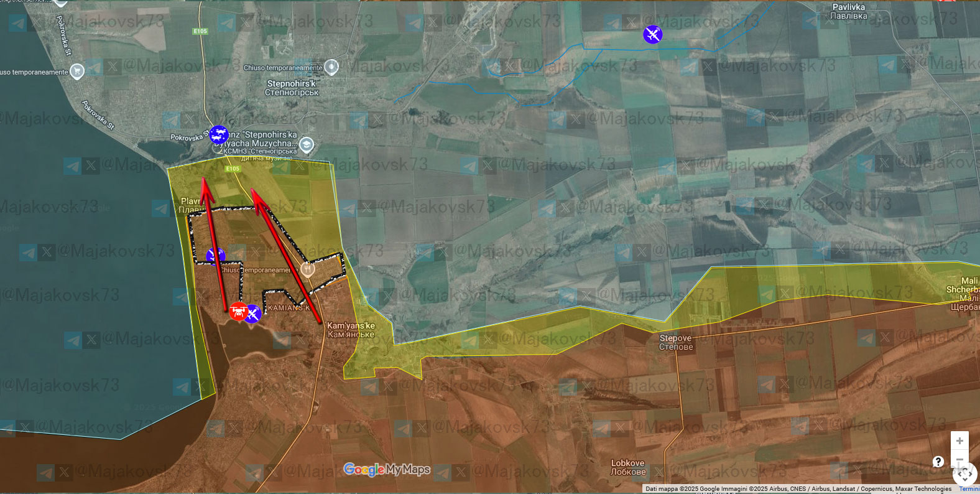
Task: Click the blue aircraft marker near Pavlivka
Action: [652, 34]
